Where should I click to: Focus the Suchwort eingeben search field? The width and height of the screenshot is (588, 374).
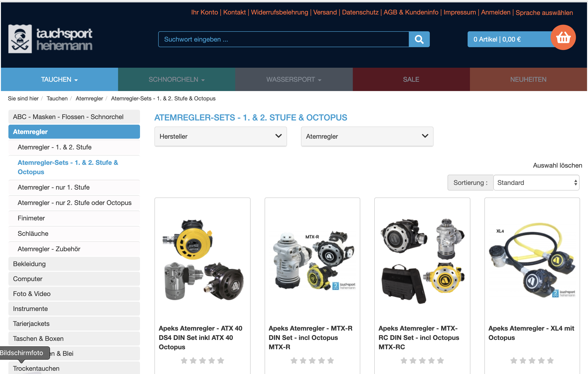[x=283, y=39]
